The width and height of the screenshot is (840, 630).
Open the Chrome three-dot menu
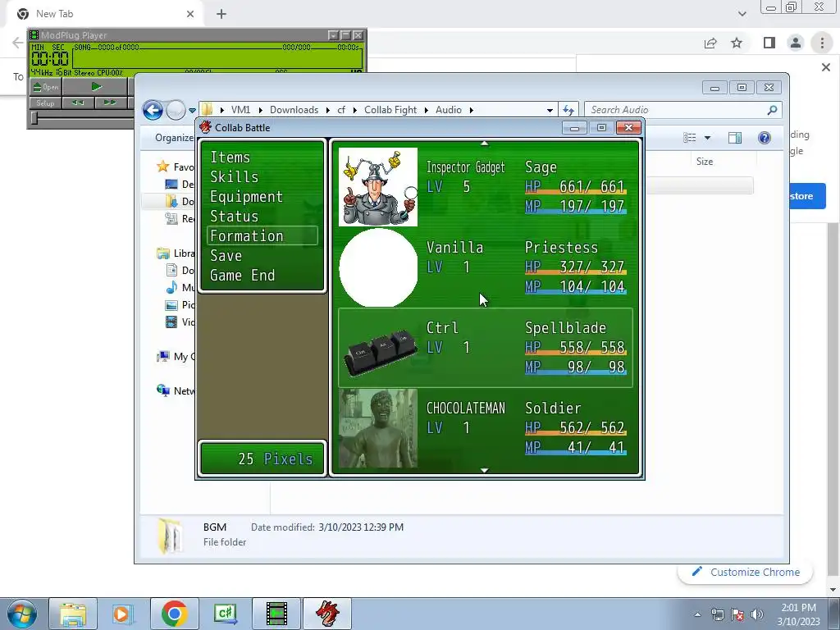pos(822,43)
